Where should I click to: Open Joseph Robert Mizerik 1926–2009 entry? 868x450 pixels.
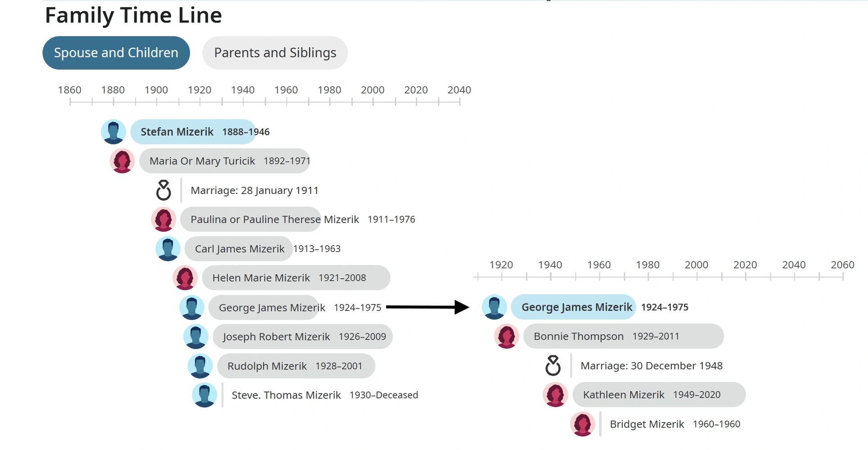coord(303,337)
